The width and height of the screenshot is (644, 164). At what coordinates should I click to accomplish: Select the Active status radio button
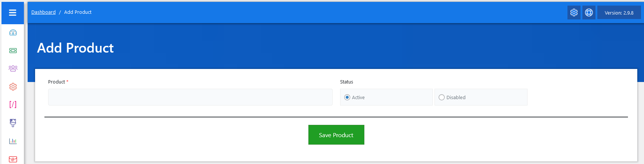(347, 97)
